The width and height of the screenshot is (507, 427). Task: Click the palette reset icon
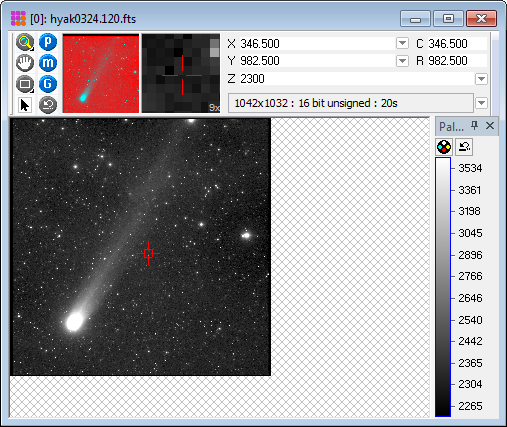pyautogui.click(x=464, y=147)
